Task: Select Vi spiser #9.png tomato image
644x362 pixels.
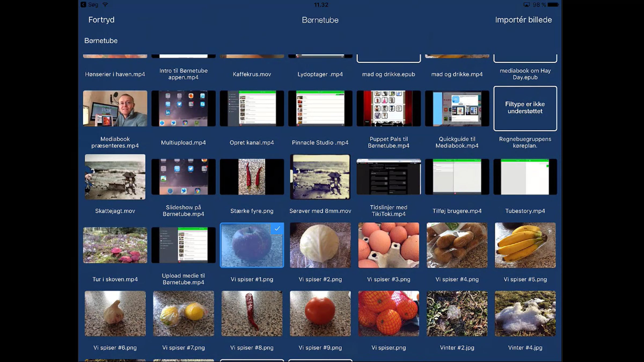Action: coord(320,313)
